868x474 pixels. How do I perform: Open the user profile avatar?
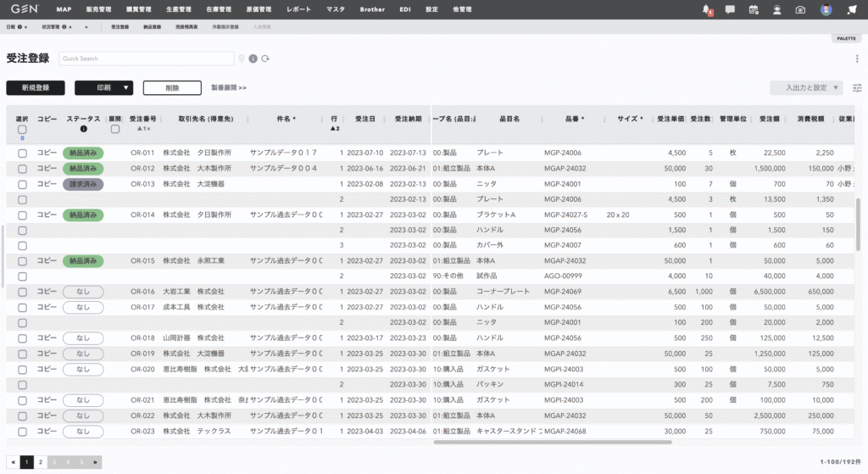826,9
